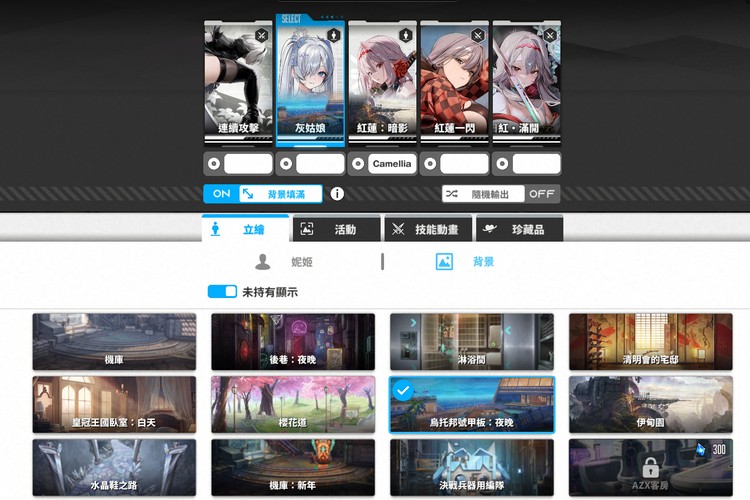This screenshot has height=500, width=750.
Task: Open the info icon next to 背景填滿
Action: coord(337,194)
